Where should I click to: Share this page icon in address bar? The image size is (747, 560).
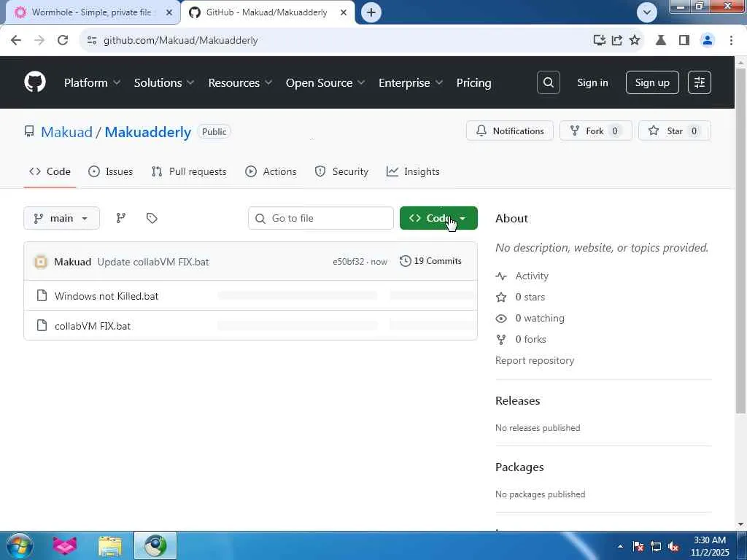(617, 40)
